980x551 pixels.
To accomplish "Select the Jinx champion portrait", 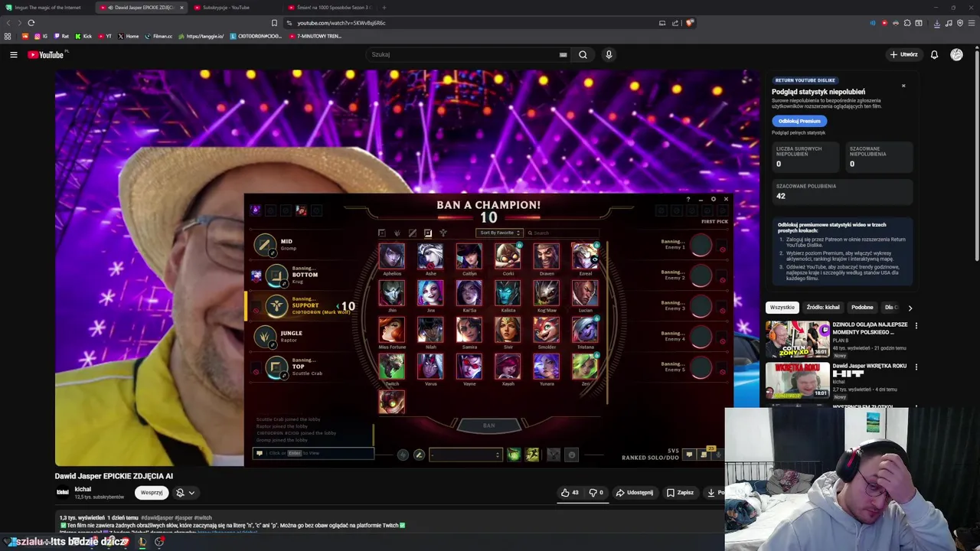I will [x=430, y=293].
